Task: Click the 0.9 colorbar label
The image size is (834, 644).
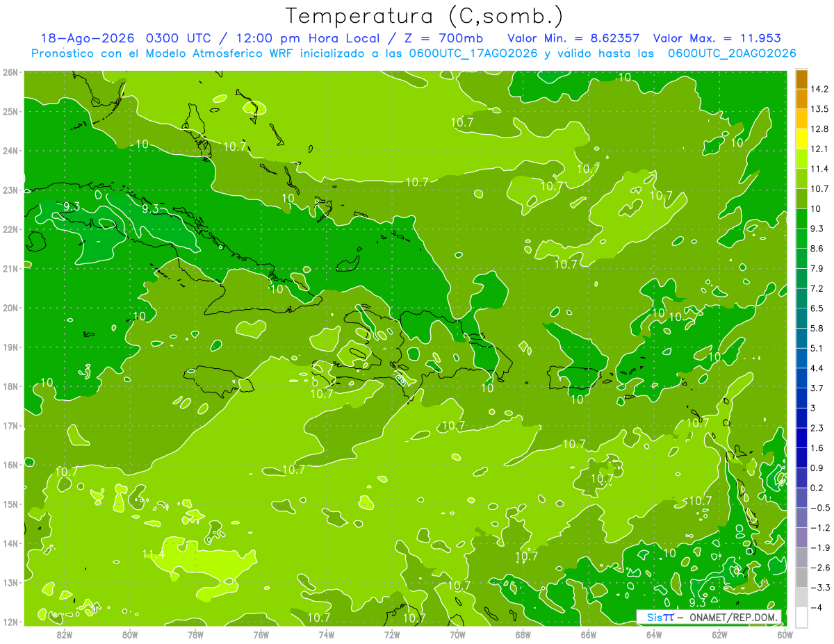Action: [816, 468]
